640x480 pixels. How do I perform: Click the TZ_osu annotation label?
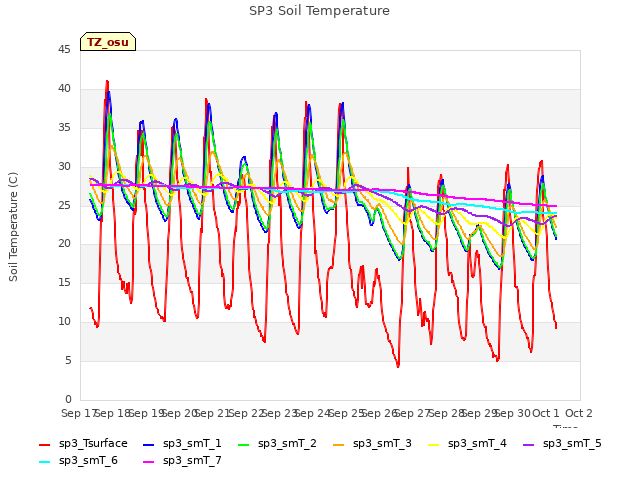108,42
